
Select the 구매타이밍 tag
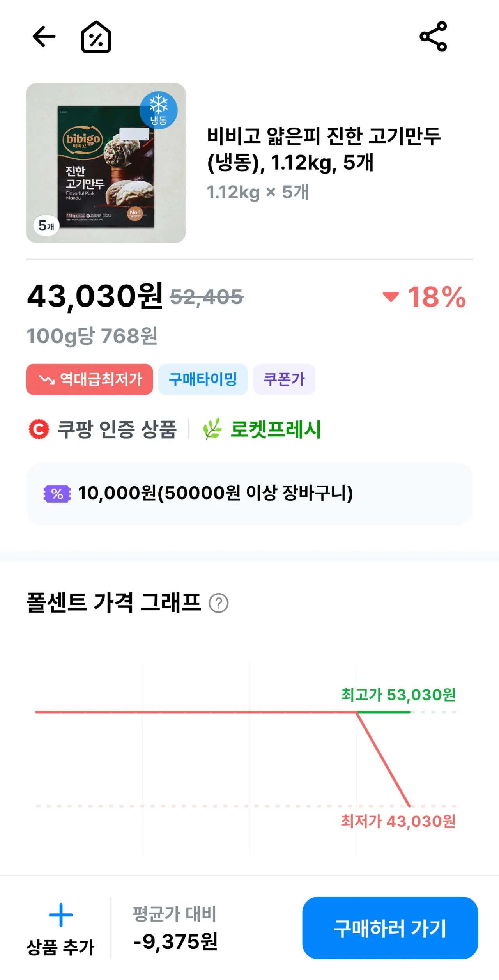tap(203, 379)
